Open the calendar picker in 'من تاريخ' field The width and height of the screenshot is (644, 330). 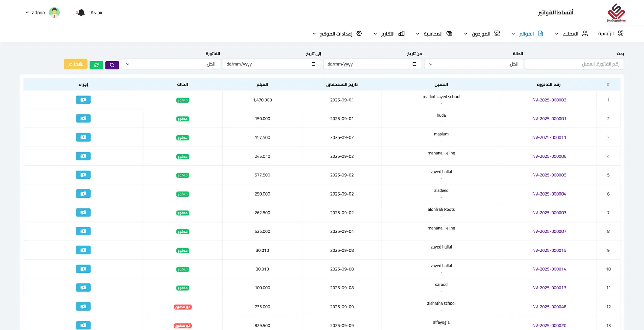pos(414,64)
